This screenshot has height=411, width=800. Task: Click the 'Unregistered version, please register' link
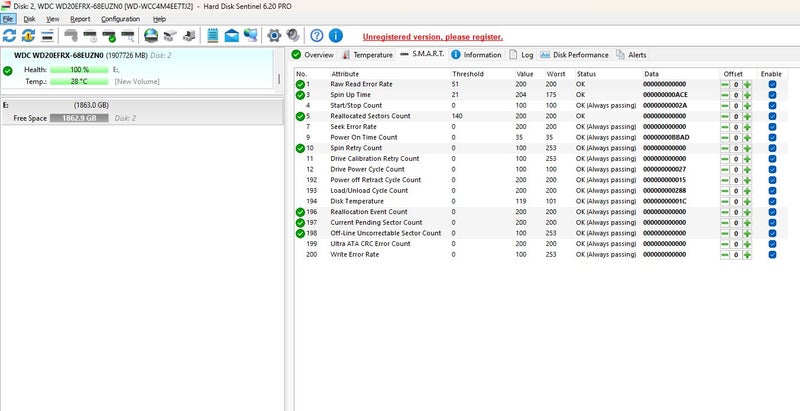click(433, 37)
